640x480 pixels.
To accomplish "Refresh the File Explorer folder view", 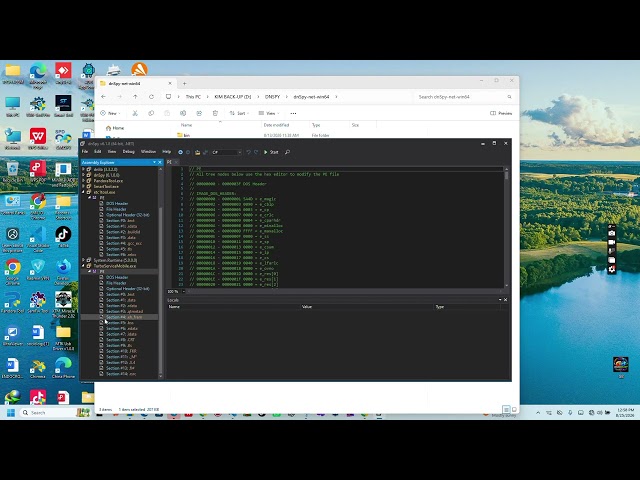I will click(x=151, y=97).
